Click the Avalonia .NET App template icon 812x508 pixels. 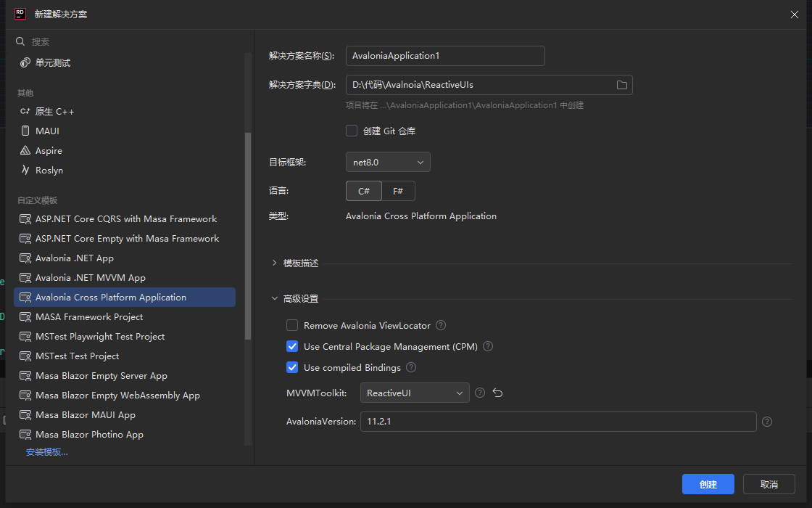click(25, 258)
